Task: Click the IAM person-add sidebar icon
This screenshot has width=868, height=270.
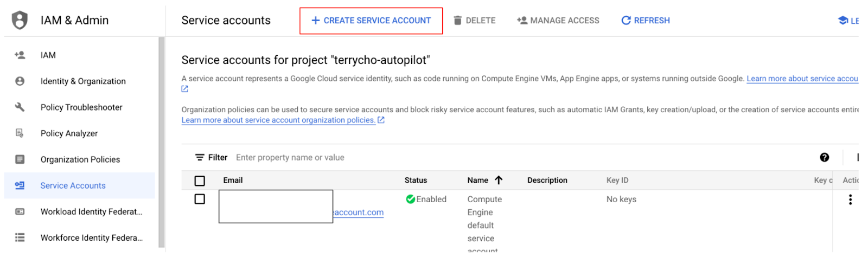Action: pyautogui.click(x=20, y=55)
